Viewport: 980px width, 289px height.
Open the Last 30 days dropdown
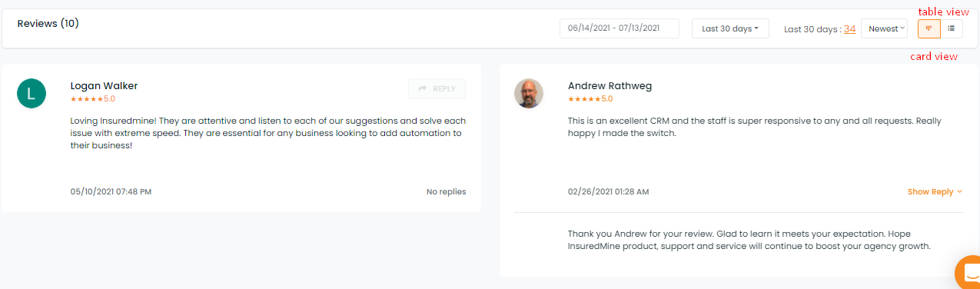(x=730, y=28)
